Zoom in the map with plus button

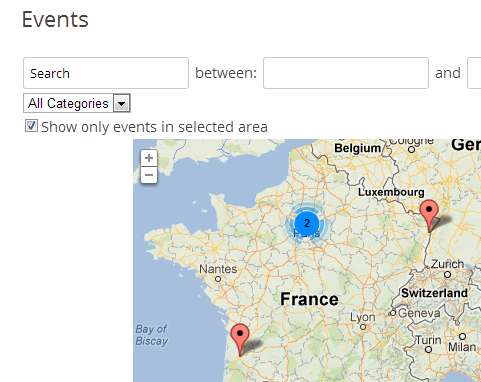pyautogui.click(x=149, y=158)
